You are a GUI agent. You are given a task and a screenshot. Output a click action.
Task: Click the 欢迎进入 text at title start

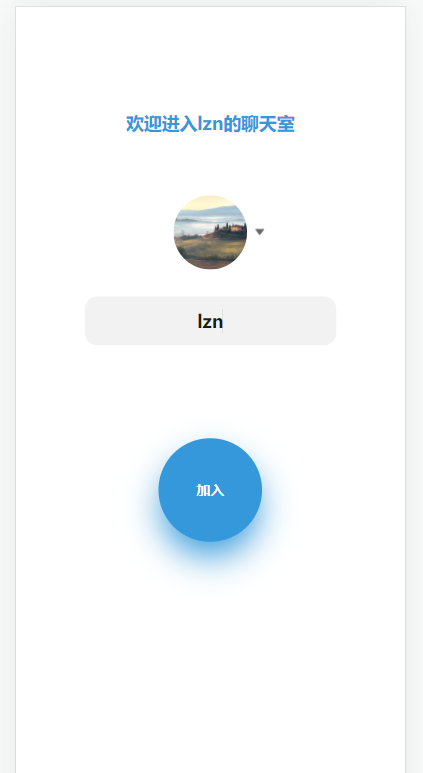coord(162,124)
